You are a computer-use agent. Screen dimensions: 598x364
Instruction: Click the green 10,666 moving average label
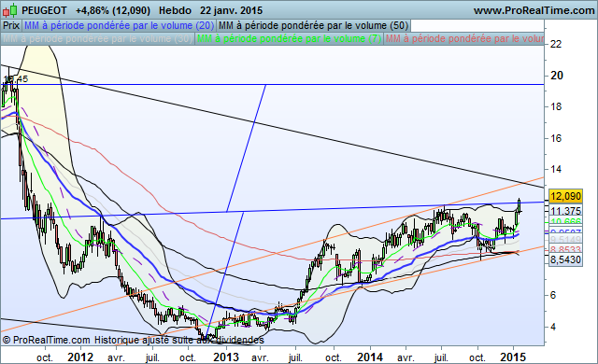(x=566, y=221)
